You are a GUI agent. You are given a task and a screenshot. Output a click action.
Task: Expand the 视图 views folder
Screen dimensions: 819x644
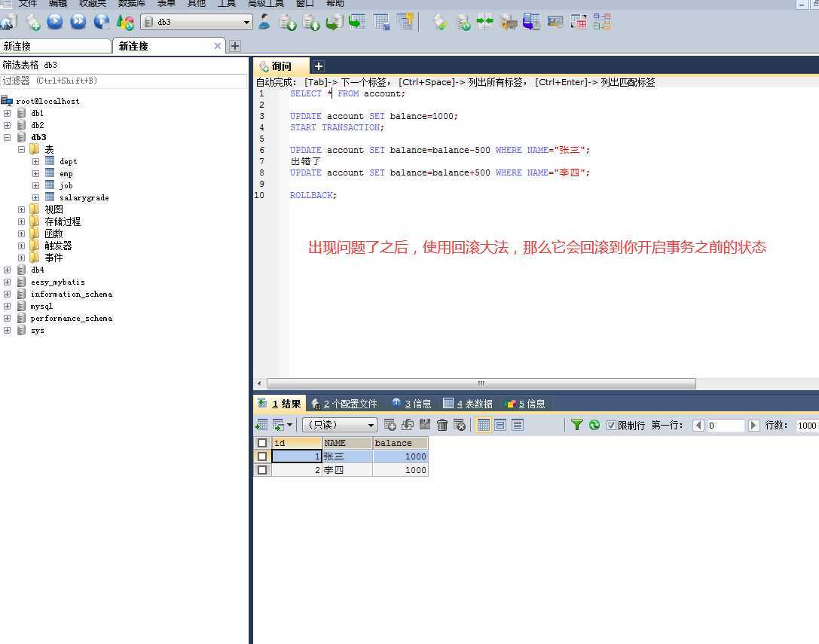click(x=21, y=209)
